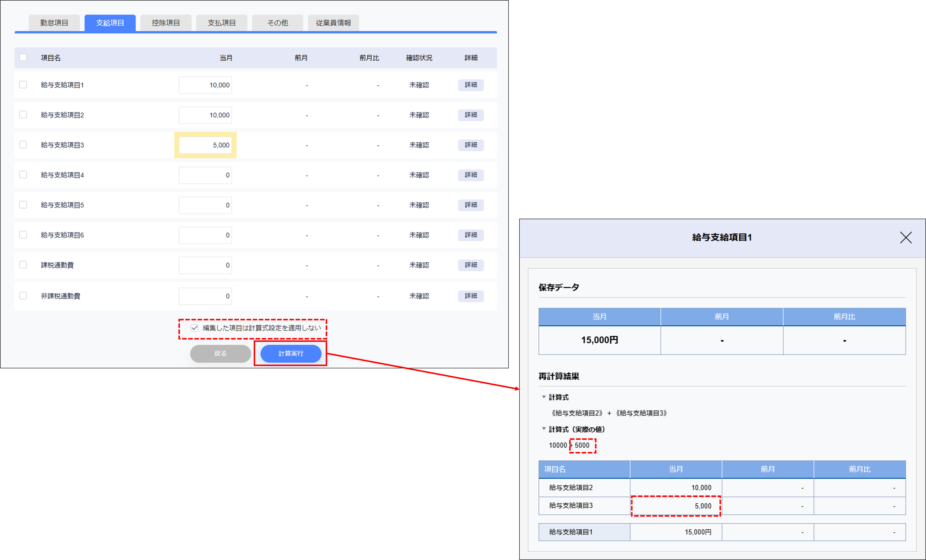This screenshot has width=926, height=560.
Task: Switch to the 支払項目 tab
Action: [222, 23]
